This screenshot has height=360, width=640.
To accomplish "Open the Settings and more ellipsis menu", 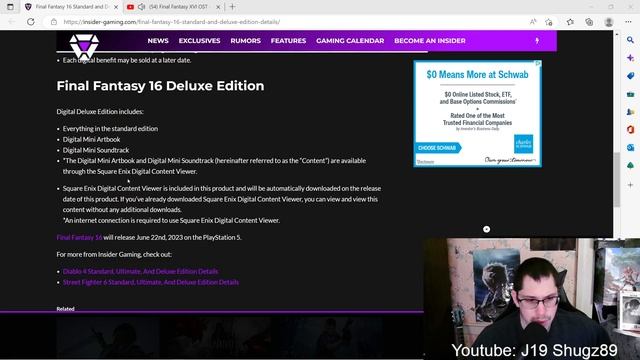I will 628,22.
